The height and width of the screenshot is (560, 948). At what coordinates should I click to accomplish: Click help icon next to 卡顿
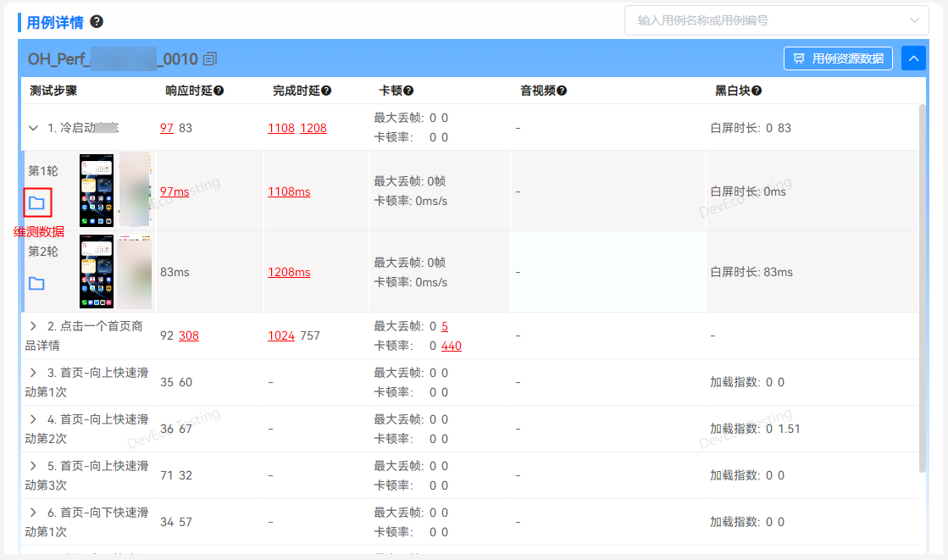[408, 91]
